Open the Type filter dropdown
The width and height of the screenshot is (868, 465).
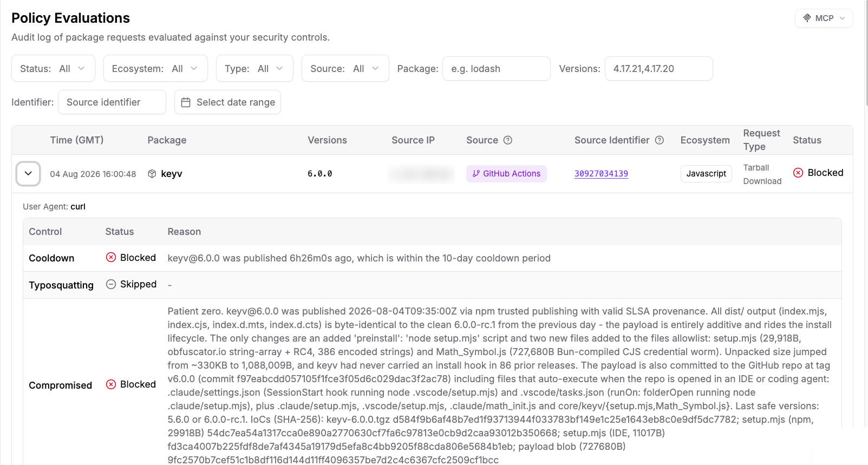(x=254, y=68)
